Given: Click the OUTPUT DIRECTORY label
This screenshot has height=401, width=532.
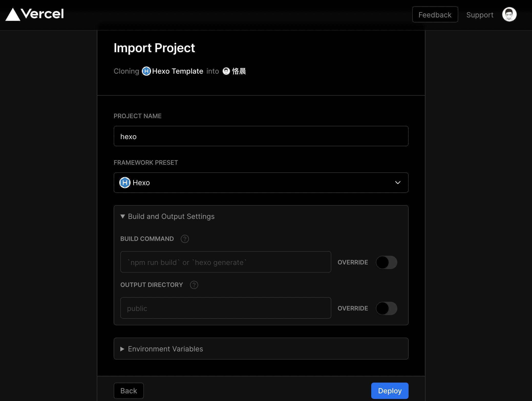Looking at the screenshot, I should [152, 285].
